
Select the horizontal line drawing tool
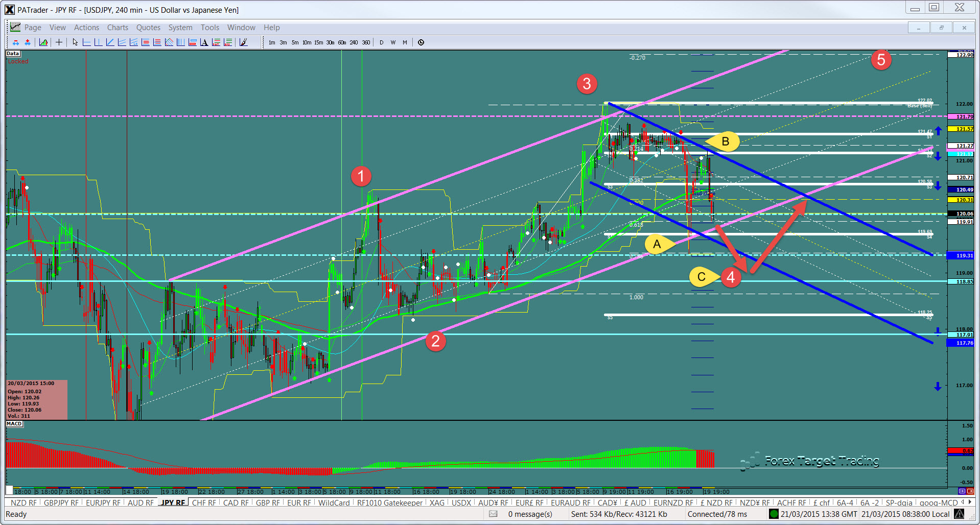(86, 42)
